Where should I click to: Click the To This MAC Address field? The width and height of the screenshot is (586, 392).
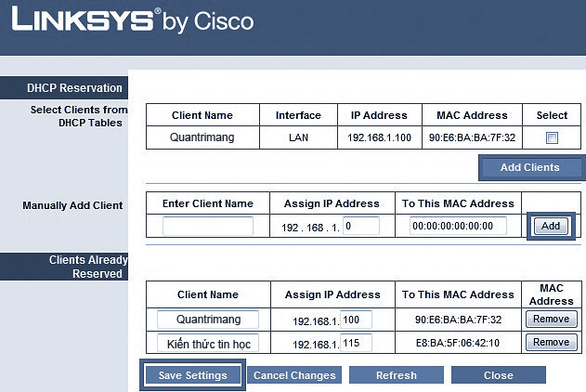(x=458, y=226)
